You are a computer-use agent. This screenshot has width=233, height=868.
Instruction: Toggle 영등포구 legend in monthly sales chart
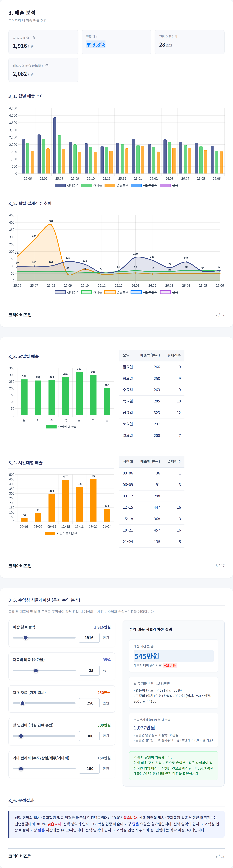point(116,185)
